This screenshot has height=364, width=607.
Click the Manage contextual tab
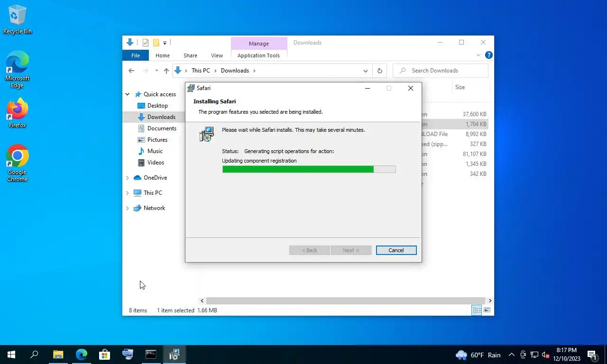259,44
